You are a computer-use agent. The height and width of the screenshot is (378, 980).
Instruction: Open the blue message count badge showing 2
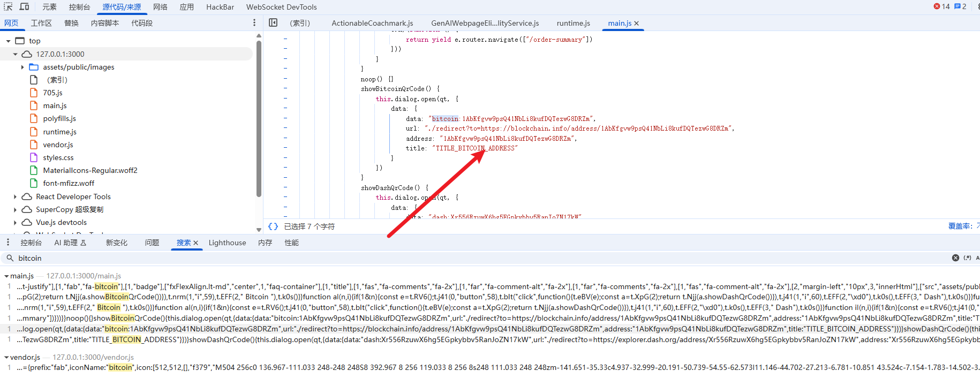coord(961,6)
